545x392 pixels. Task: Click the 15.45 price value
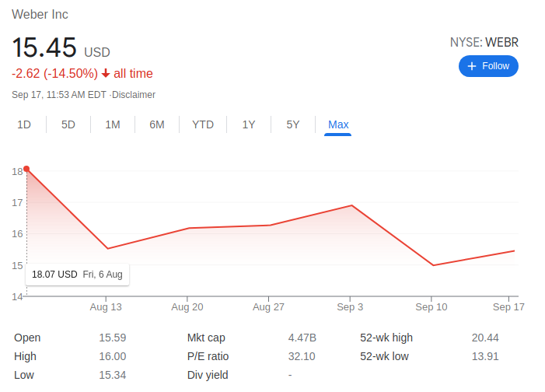tap(44, 47)
